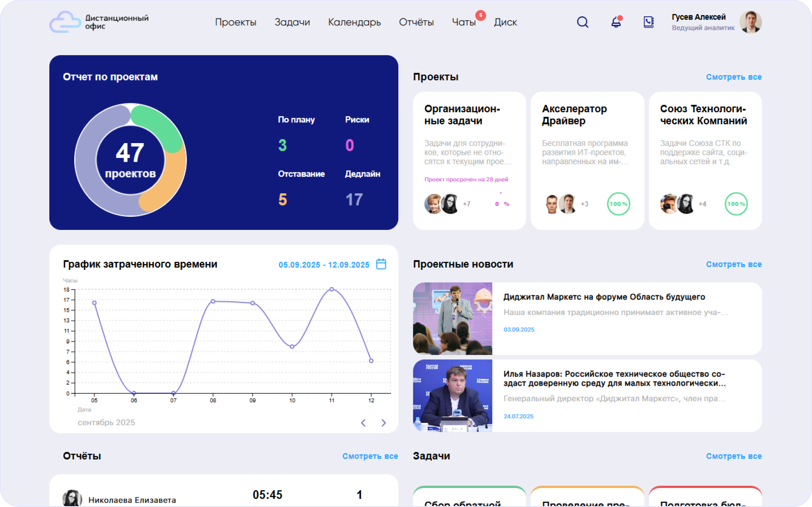Open the contacts phonebook icon
Image resolution: width=812 pixels, height=507 pixels.
(649, 22)
